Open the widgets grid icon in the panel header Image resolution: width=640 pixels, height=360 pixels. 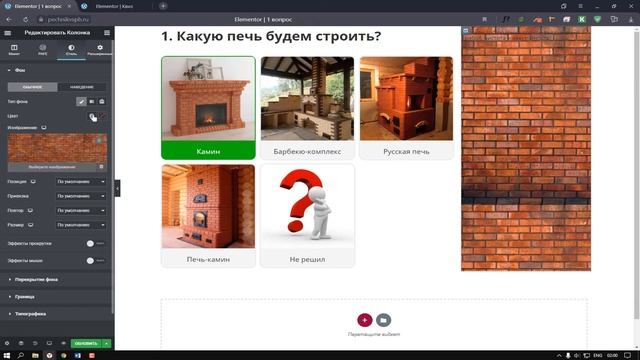pos(107,33)
